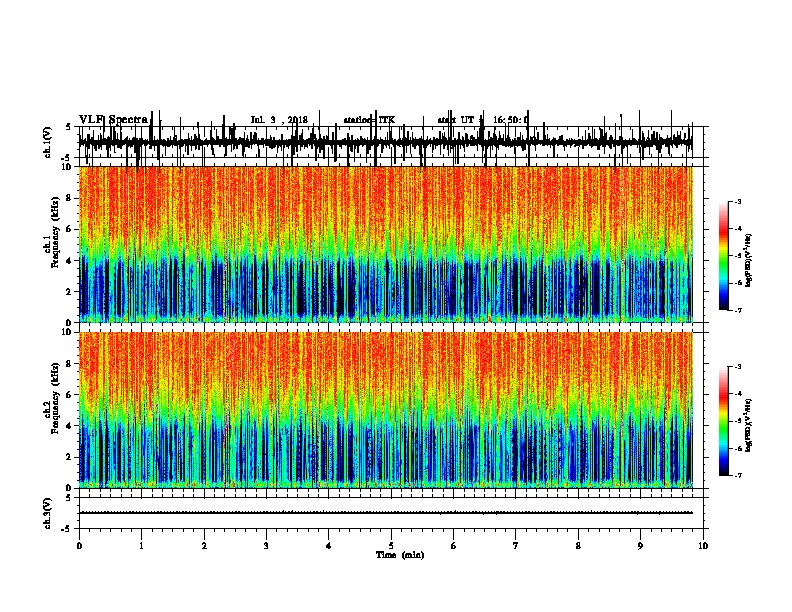Image resolution: width=792 pixels, height=612 pixels.
Task: Click the ch.1 spectrogram color bar
Action: (x=723, y=256)
